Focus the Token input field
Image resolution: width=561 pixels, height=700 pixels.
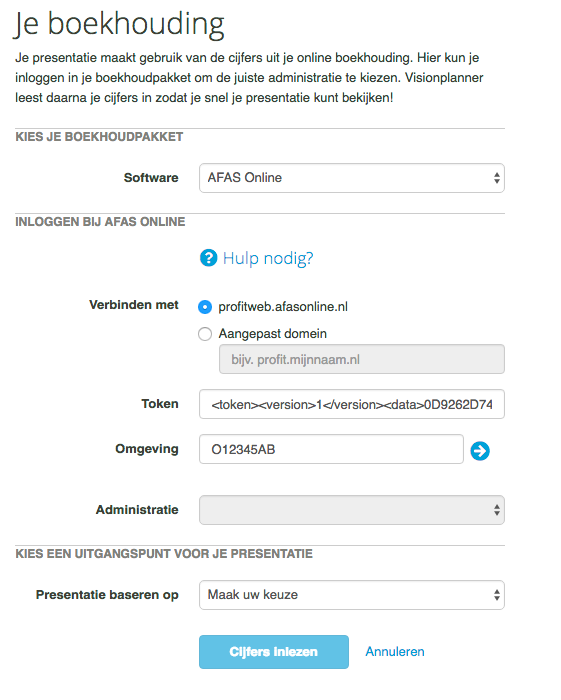[352, 404]
